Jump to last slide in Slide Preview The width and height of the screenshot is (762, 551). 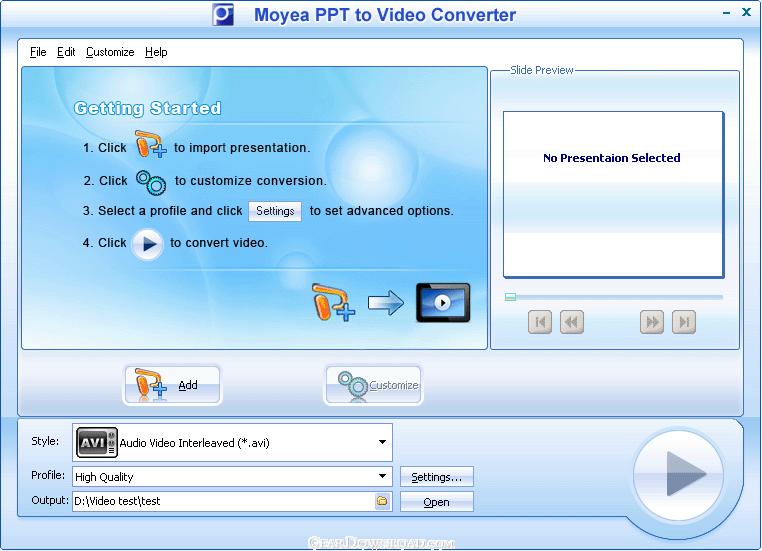coord(684,322)
